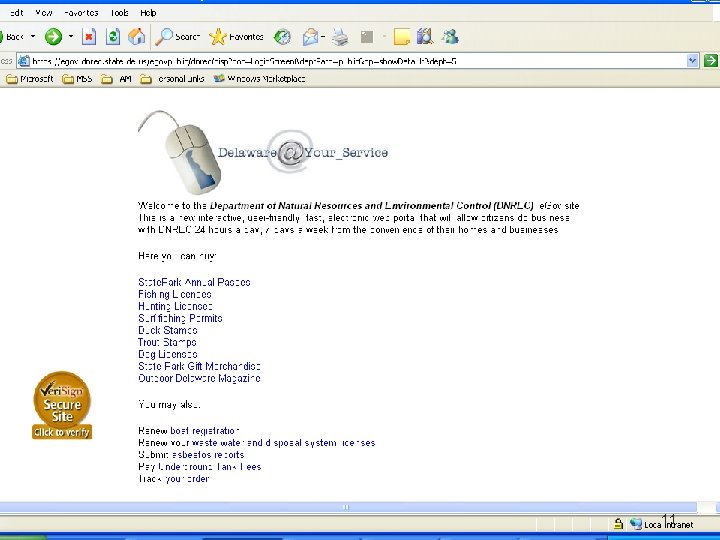720x540 pixels.
Task: Click the grayed Edit toolbar icon
Action: point(367,37)
